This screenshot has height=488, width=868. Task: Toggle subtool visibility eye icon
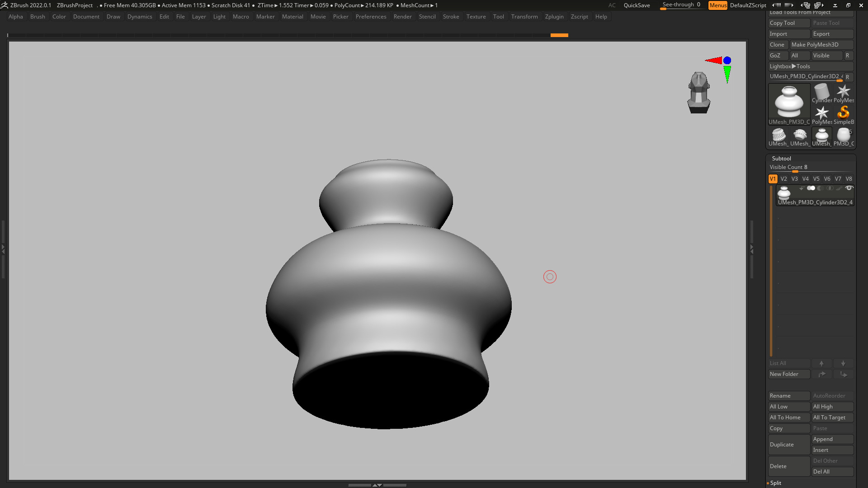(x=849, y=188)
